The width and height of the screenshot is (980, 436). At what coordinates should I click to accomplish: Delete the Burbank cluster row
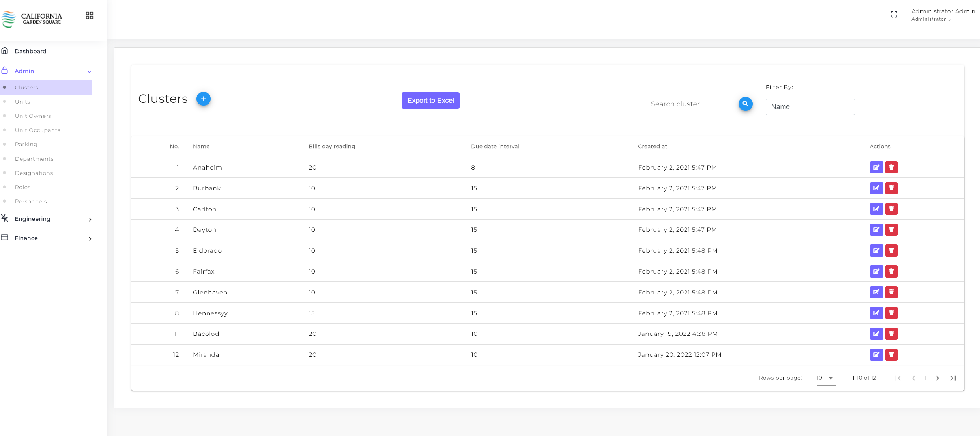tap(891, 188)
